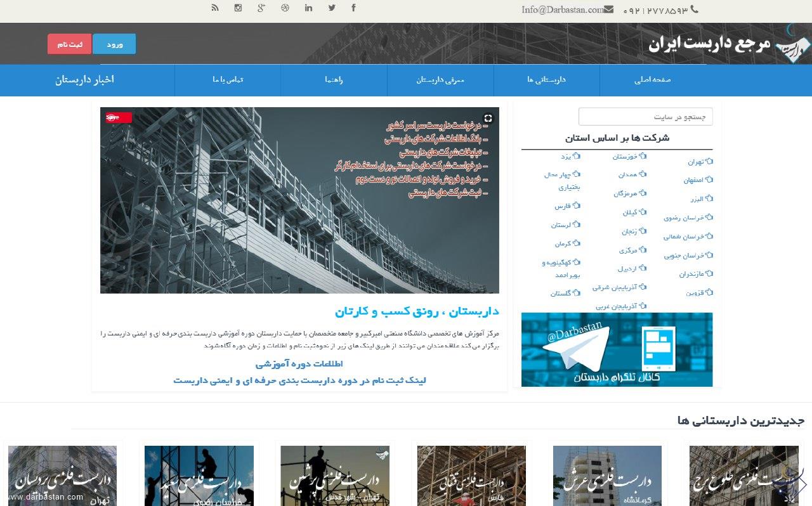This screenshot has height=506, width=812.
Task: Open the راهنما menu item
Action: (334, 80)
